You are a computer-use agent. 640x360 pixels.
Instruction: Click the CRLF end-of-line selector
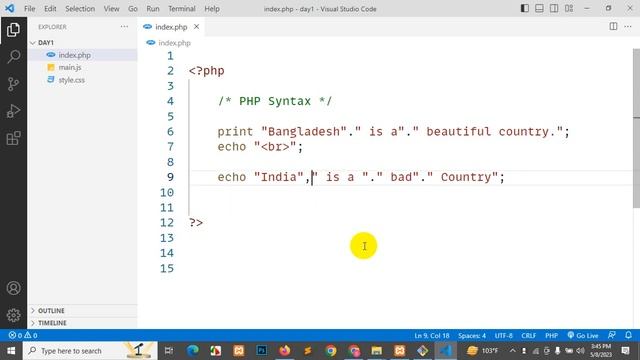(529, 336)
